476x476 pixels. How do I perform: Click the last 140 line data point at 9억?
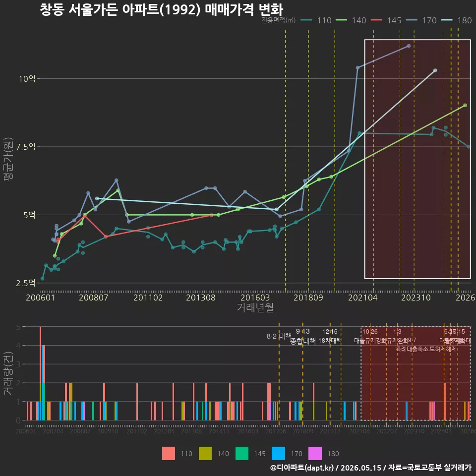[x=465, y=105]
